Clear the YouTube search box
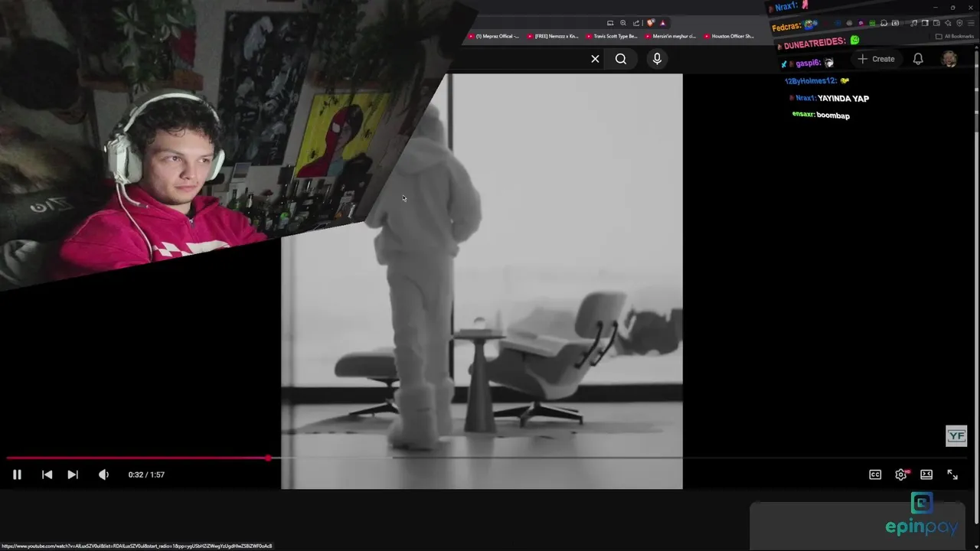Viewport: 980px width, 551px height. 595,59
